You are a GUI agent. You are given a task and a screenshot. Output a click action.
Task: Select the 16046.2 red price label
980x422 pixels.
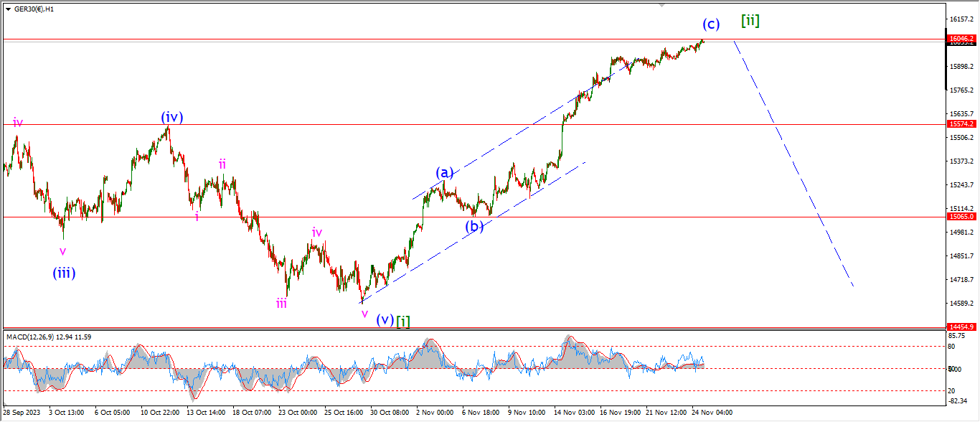point(961,39)
